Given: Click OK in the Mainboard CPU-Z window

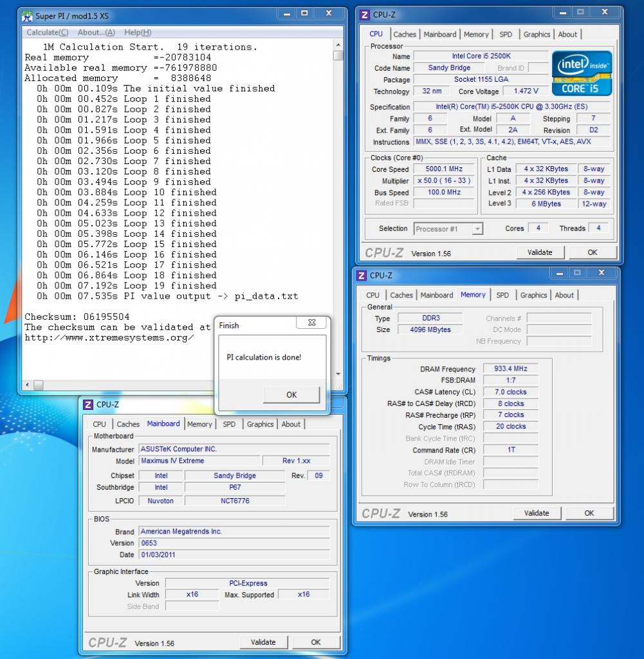Looking at the screenshot, I should 316,642.
